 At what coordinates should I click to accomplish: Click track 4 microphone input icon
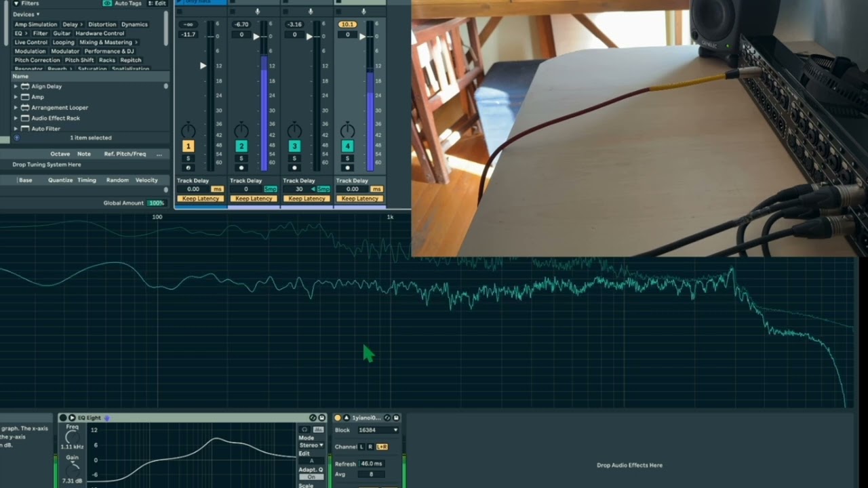[x=363, y=12]
